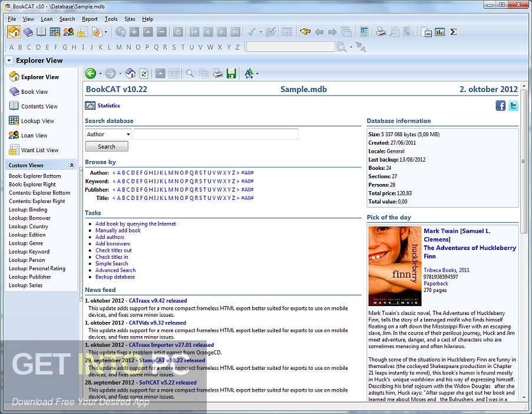Open dropdown arrow beside quick search magnifier
The width and height of the screenshot is (532, 414).
[351, 47]
